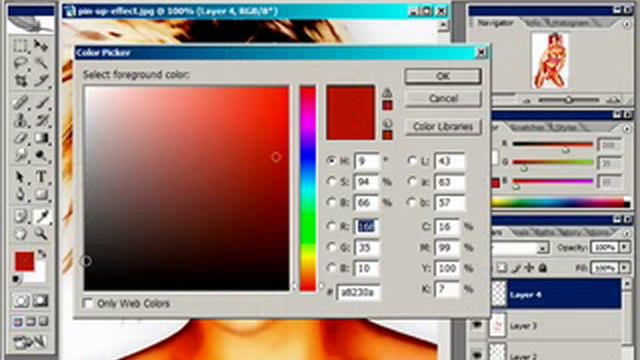The height and width of the screenshot is (360, 640).
Task: Enable the Only Web Colors checkbox
Action: (x=88, y=303)
